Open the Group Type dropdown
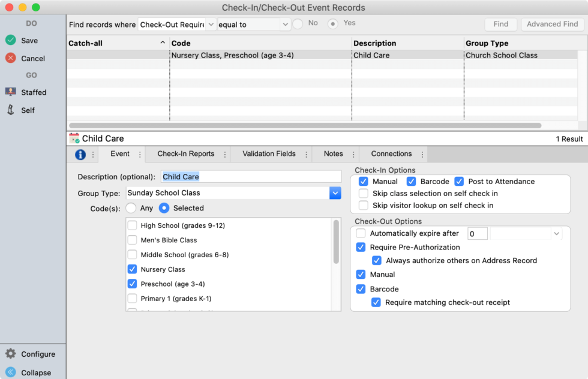Image resolution: width=588 pixels, height=379 pixels. click(x=335, y=194)
